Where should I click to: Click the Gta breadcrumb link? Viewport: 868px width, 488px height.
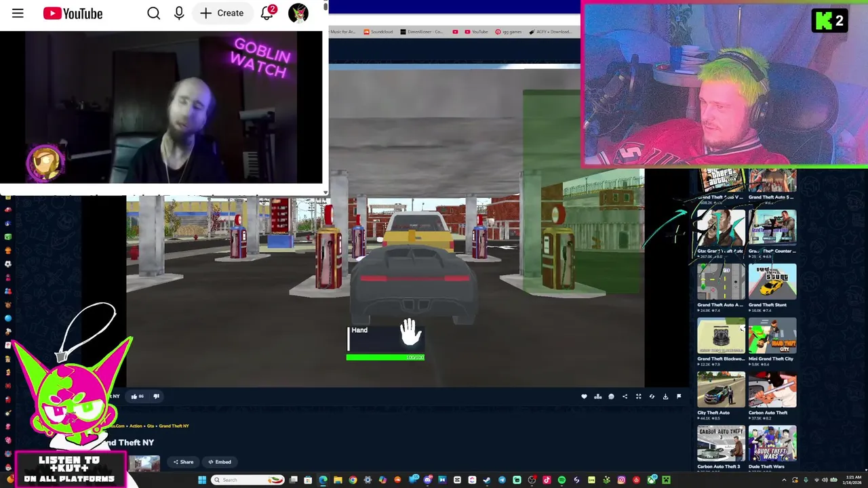151,426
